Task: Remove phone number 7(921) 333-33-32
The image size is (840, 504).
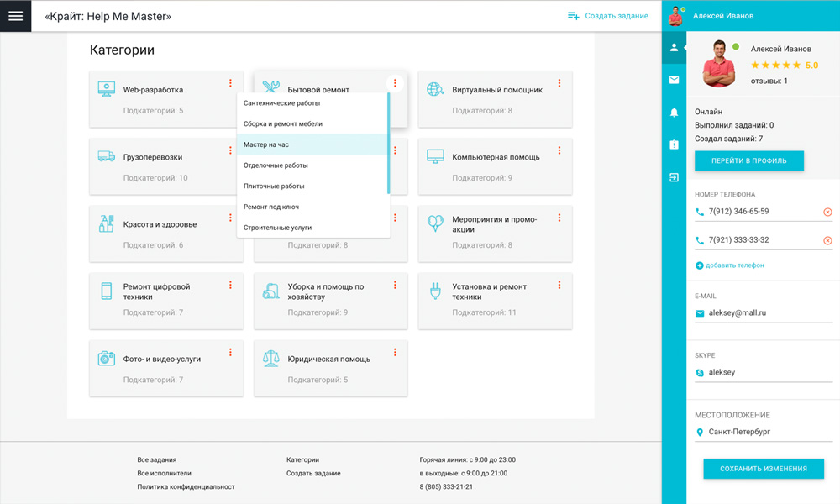Action: pyautogui.click(x=827, y=241)
